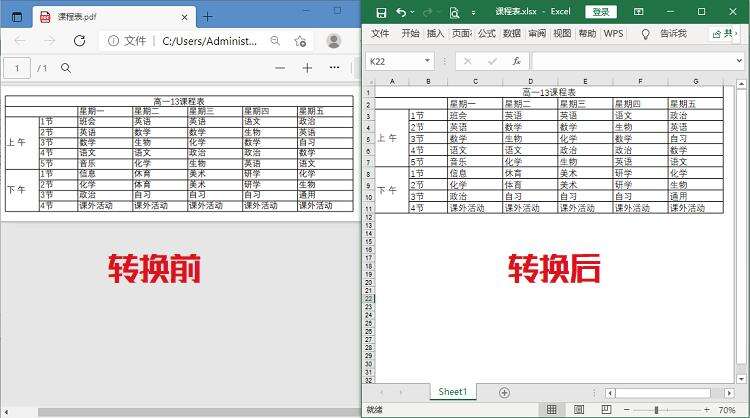Viewport: 750px width, 418px height.
Task: Click the browser refresh icon
Action: pyautogui.click(x=79, y=41)
